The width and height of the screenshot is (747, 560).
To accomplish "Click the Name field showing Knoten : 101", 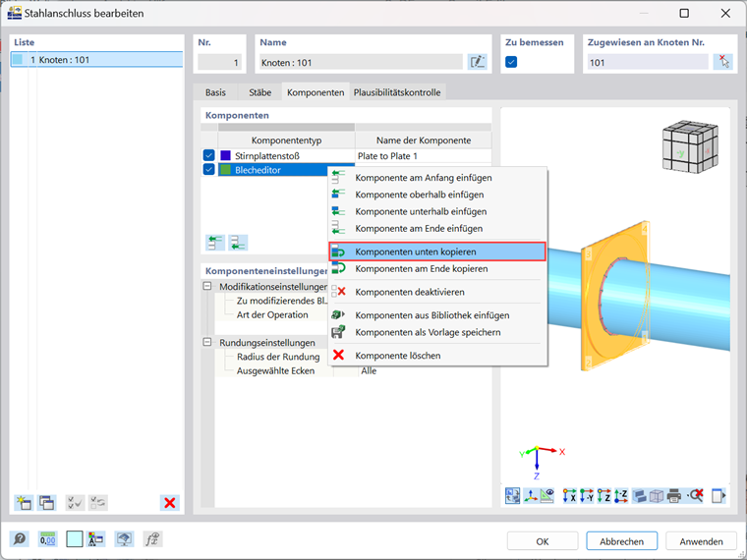I will [x=361, y=62].
